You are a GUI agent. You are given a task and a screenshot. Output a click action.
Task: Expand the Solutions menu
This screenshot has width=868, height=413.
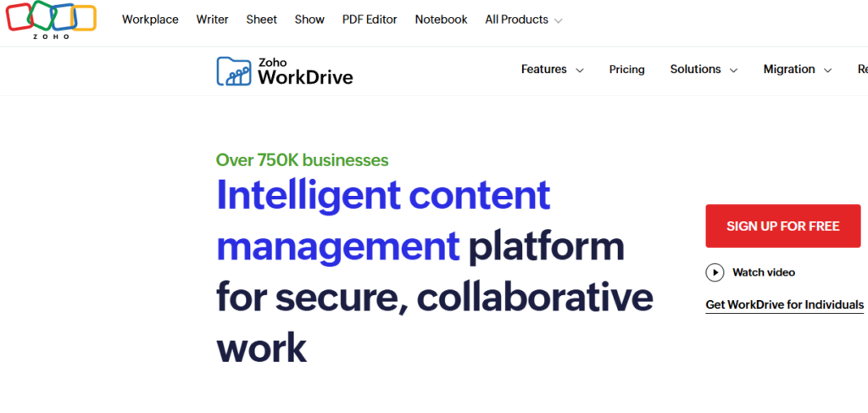pos(704,70)
